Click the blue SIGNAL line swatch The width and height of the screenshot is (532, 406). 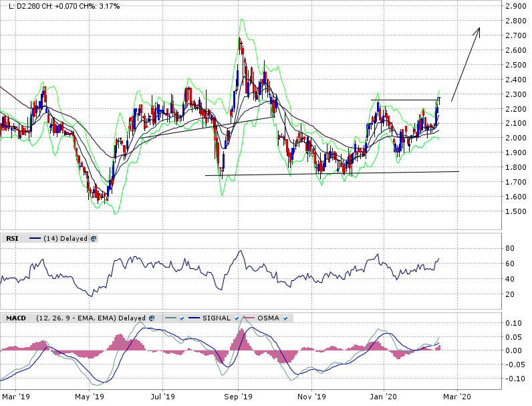point(194,318)
